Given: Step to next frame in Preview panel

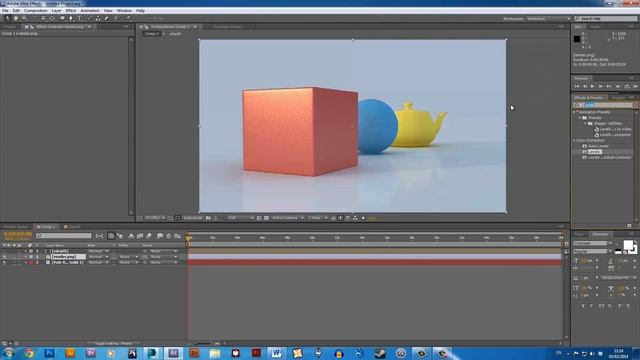Looking at the screenshot, I should 601,87.
